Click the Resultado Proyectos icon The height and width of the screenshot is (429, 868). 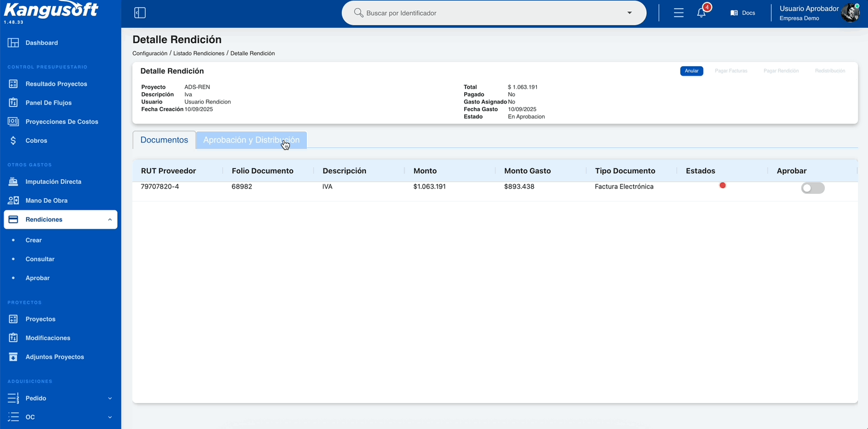pos(13,84)
